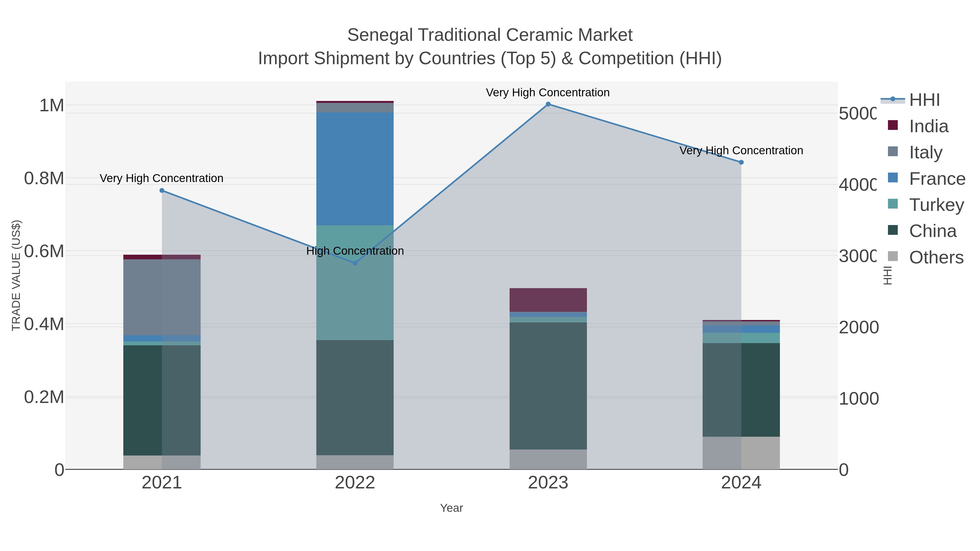
Task: Click the 2022 HHI data point marker
Action: tap(355, 263)
